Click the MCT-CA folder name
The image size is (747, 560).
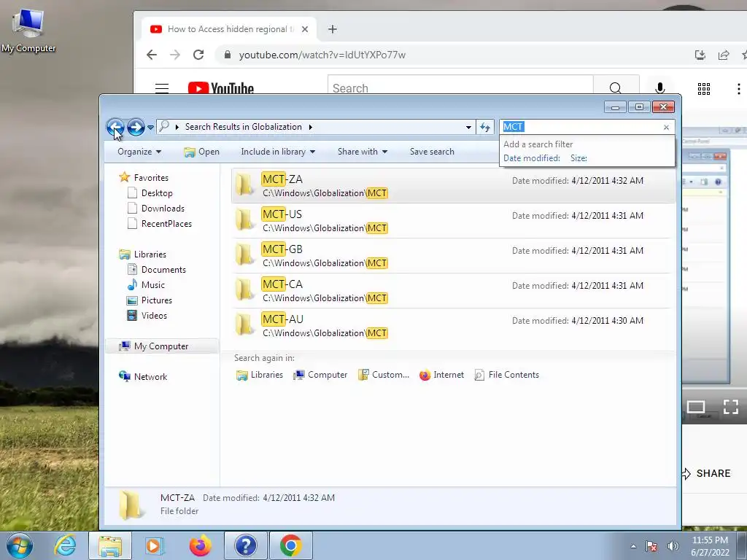[282, 284]
